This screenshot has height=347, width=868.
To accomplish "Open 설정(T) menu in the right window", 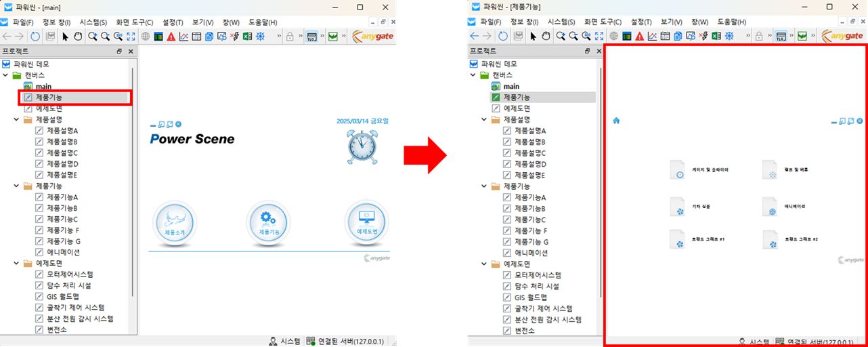I will [643, 22].
